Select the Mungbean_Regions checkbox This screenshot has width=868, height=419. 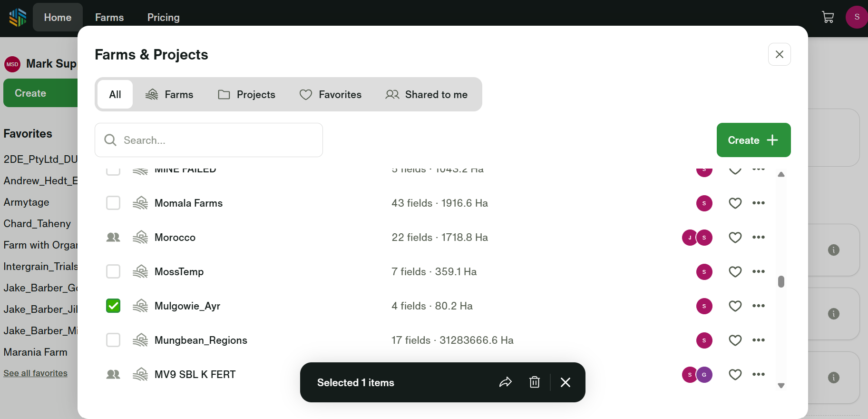(113, 340)
